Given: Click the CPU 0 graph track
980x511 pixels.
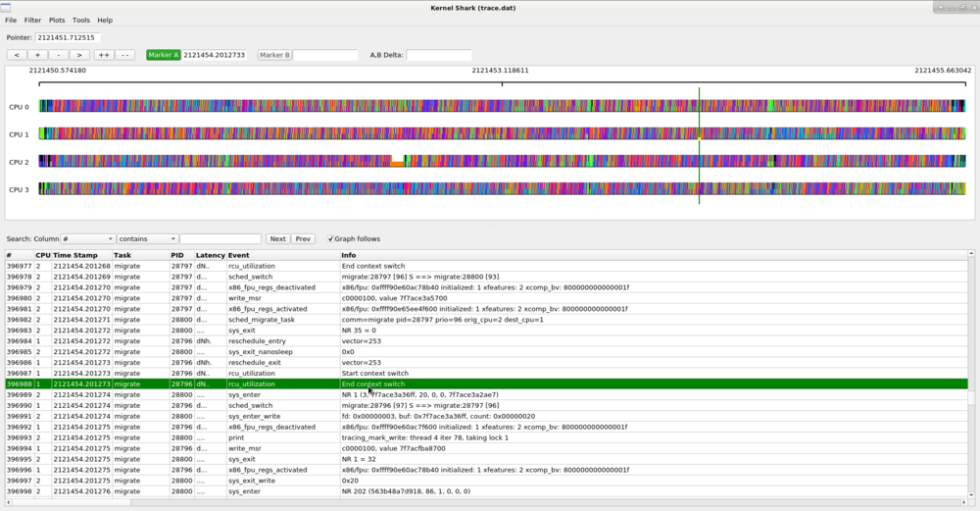Looking at the screenshot, I should point(502,106).
